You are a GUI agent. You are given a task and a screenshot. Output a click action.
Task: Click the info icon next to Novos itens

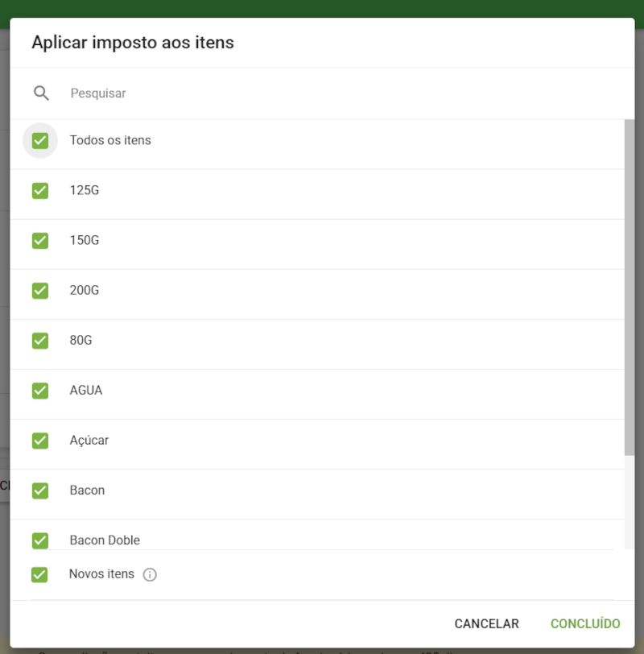pos(149,574)
